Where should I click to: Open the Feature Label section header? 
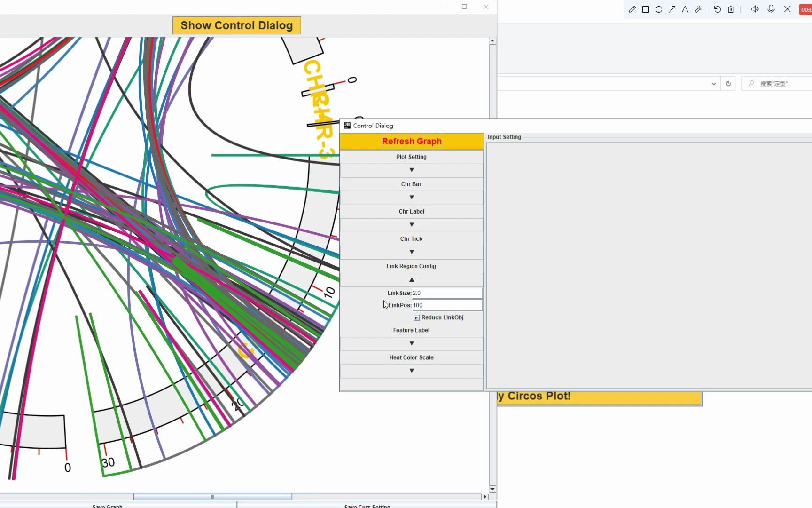(x=412, y=330)
